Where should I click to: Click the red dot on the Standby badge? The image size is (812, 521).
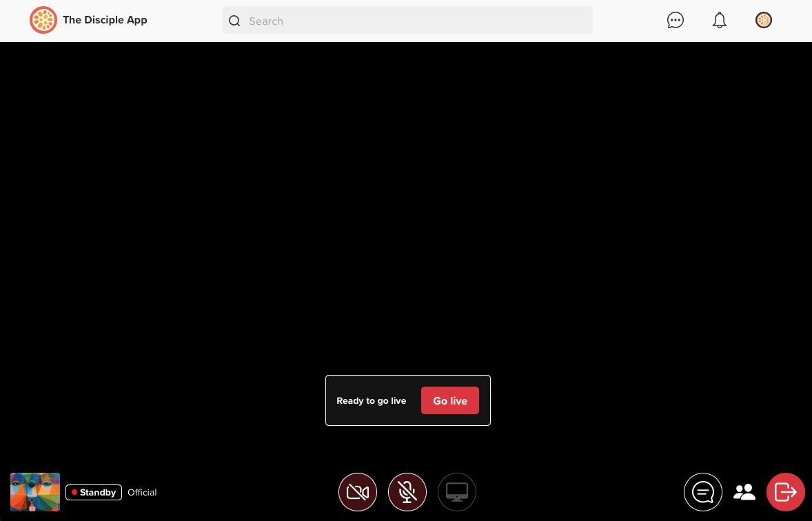pos(74,492)
